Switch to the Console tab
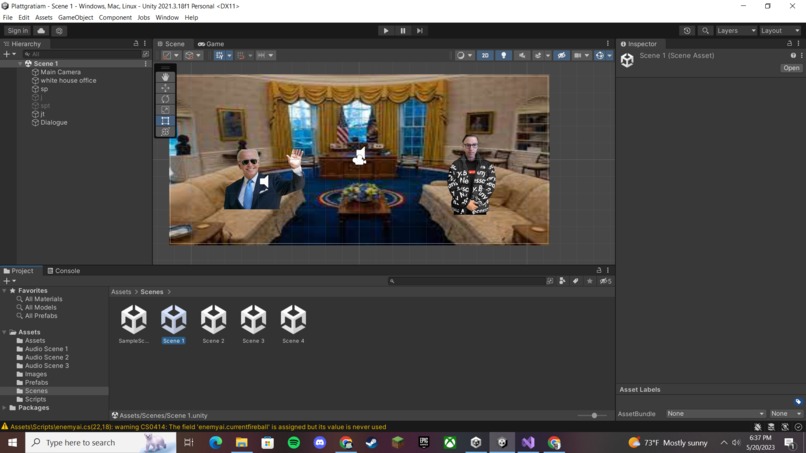This screenshot has width=806, height=453. (64, 271)
